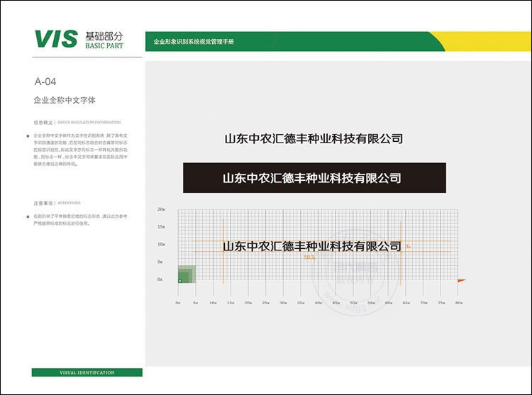Click the 基础部分 BASIC PART heading
The image size is (532, 395).
pos(104,40)
